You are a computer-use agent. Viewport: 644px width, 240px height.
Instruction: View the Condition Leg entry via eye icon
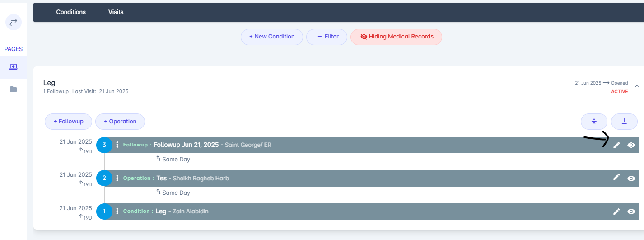(x=631, y=212)
